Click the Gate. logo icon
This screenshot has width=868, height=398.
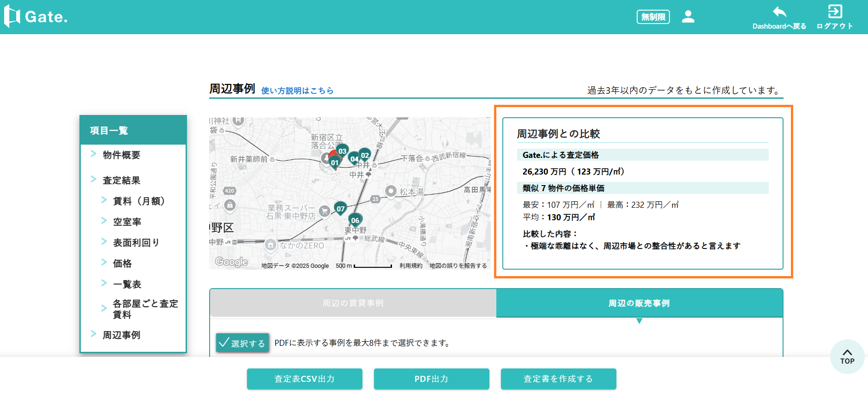click(12, 17)
